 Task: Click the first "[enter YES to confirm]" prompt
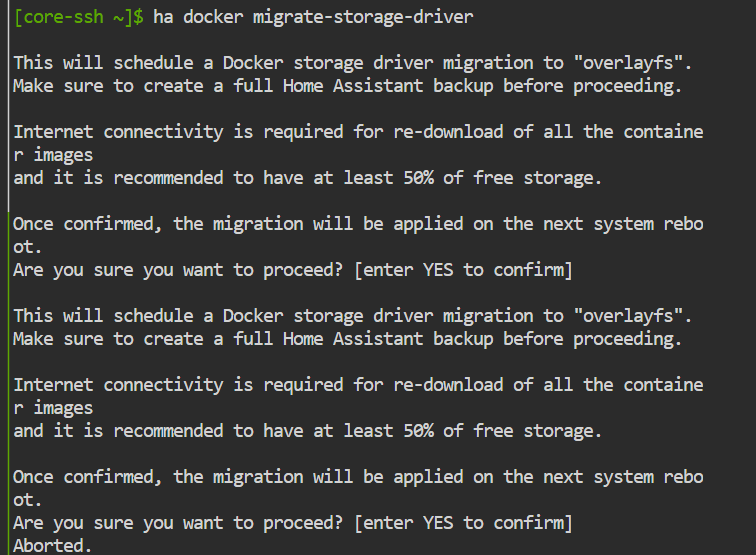tap(464, 269)
